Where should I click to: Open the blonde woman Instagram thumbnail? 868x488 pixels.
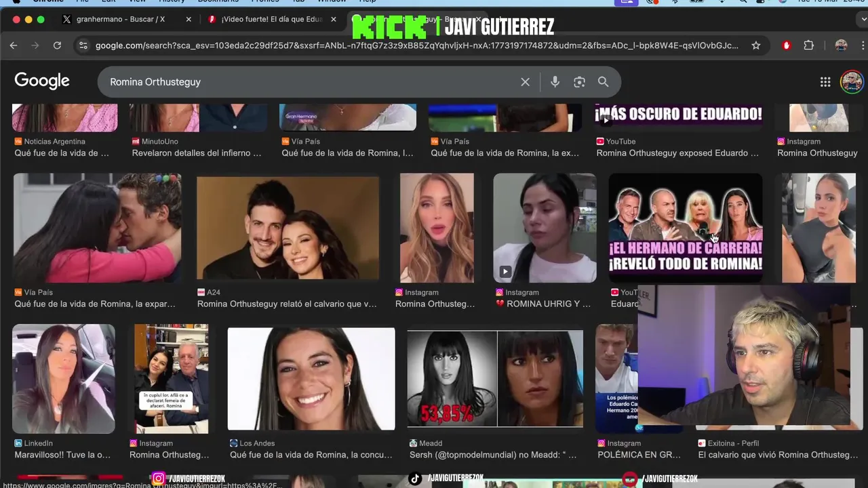click(437, 228)
